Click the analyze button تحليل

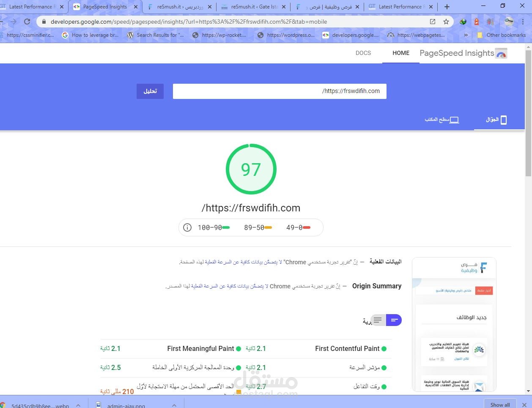coord(150,91)
